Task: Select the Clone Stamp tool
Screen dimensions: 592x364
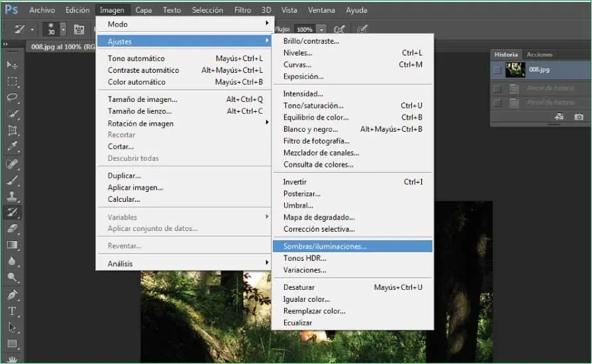Action: click(x=12, y=196)
